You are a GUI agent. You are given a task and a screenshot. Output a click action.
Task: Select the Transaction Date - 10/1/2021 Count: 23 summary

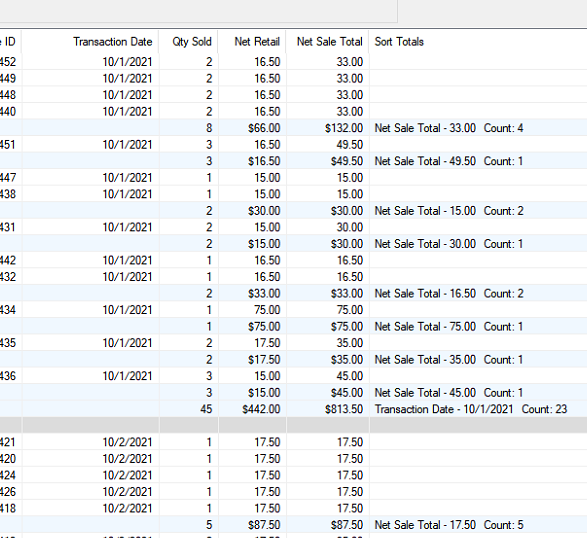click(471, 409)
